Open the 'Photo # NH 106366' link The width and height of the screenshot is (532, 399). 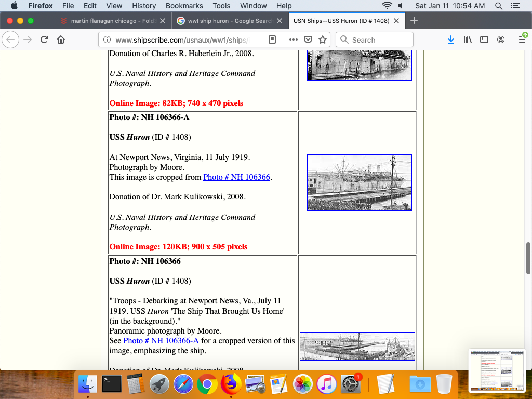pyautogui.click(x=236, y=177)
